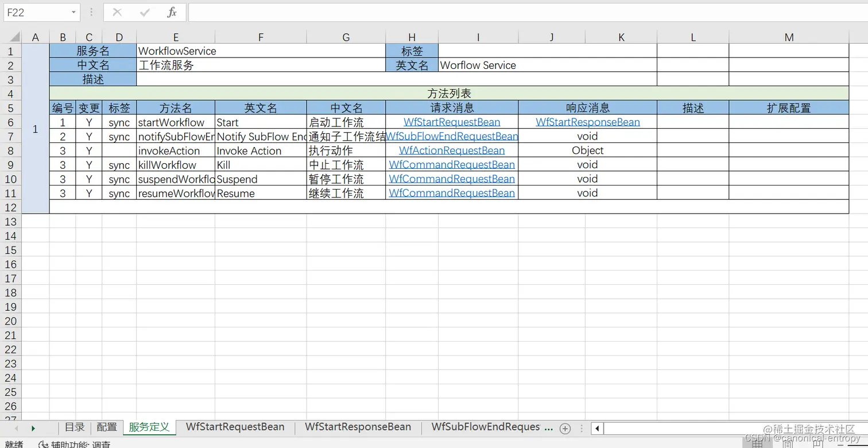The height and width of the screenshot is (448, 868).
Task: Click the 执行动作 cell
Action: [x=346, y=150]
